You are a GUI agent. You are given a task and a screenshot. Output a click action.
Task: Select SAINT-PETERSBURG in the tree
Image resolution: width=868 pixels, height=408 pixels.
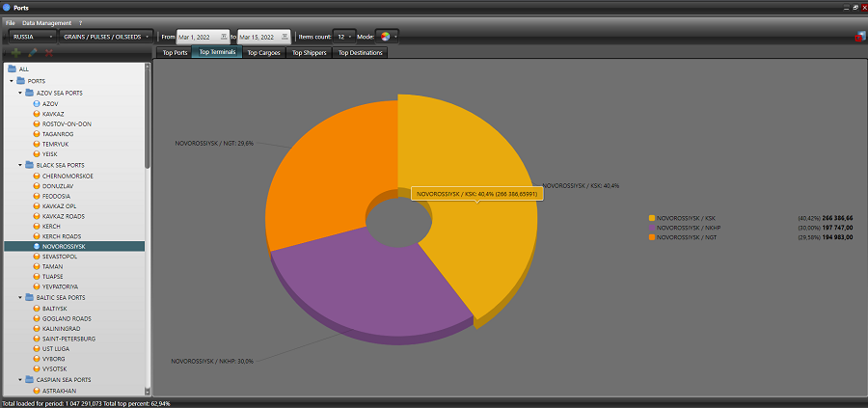(68, 339)
